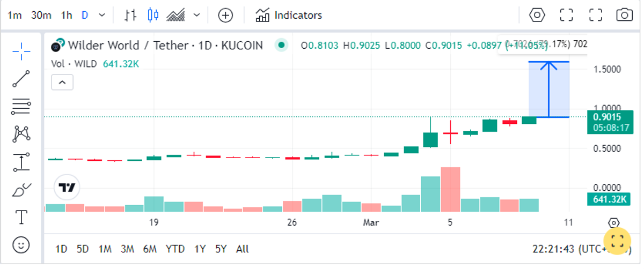Expand the chart style dropdown arrow
Viewport: 644px width, 269px height.
196,16
